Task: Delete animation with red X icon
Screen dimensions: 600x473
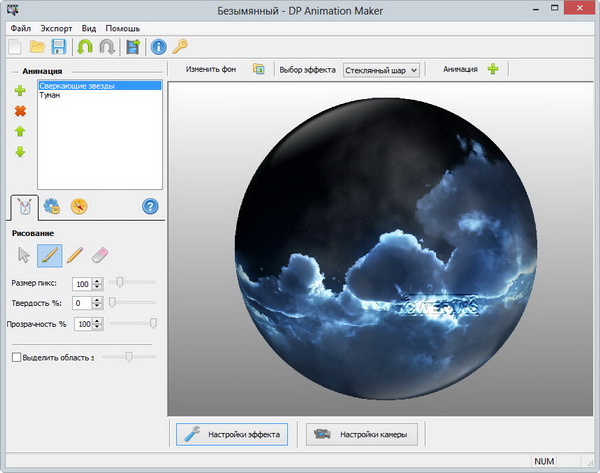Action: [20, 111]
